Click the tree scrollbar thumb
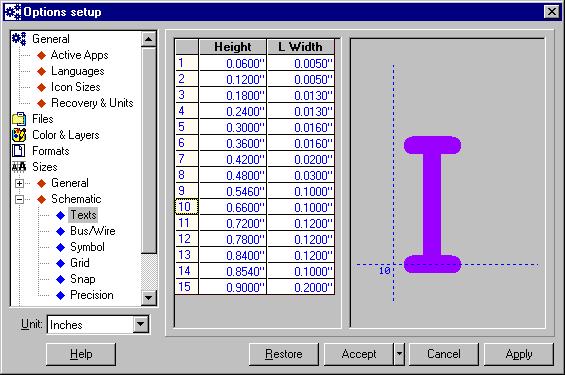This screenshot has width=565, height=375. pos(148,150)
